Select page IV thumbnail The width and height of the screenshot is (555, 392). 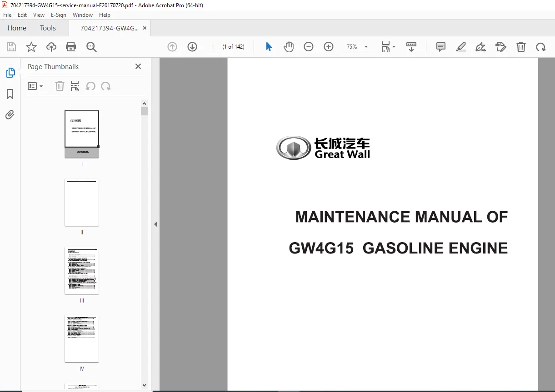tap(82, 338)
